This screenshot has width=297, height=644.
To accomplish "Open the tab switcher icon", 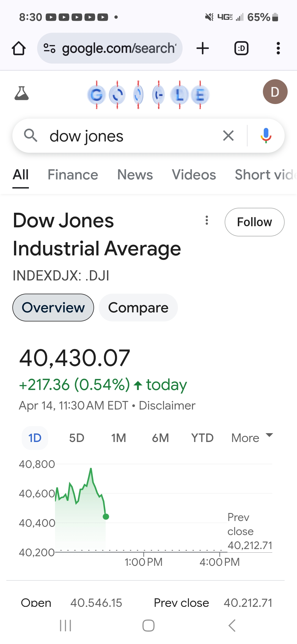I will pyautogui.click(x=241, y=48).
